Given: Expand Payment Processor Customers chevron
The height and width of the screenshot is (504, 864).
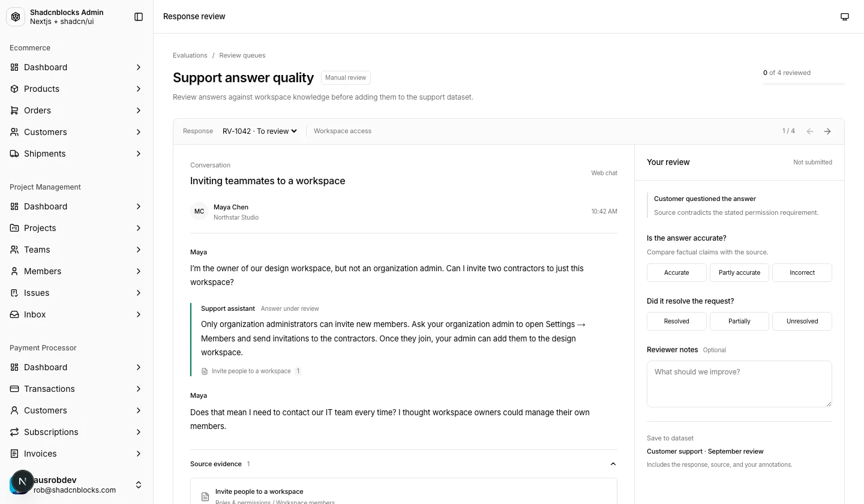Looking at the screenshot, I should (x=139, y=410).
